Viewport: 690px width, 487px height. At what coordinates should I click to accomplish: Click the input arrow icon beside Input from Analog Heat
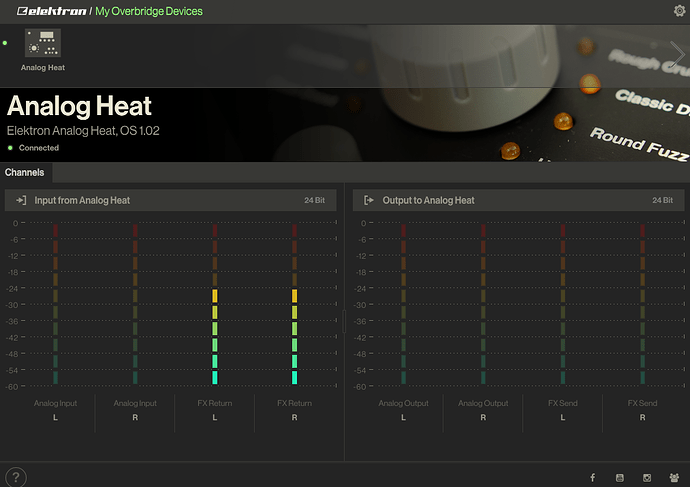pyautogui.click(x=20, y=200)
